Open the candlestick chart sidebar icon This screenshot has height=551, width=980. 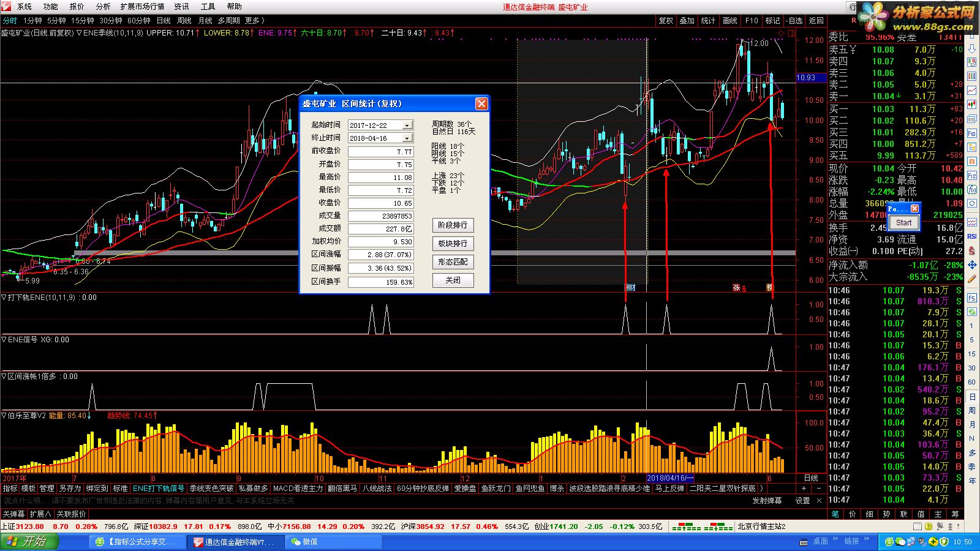[x=972, y=105]
